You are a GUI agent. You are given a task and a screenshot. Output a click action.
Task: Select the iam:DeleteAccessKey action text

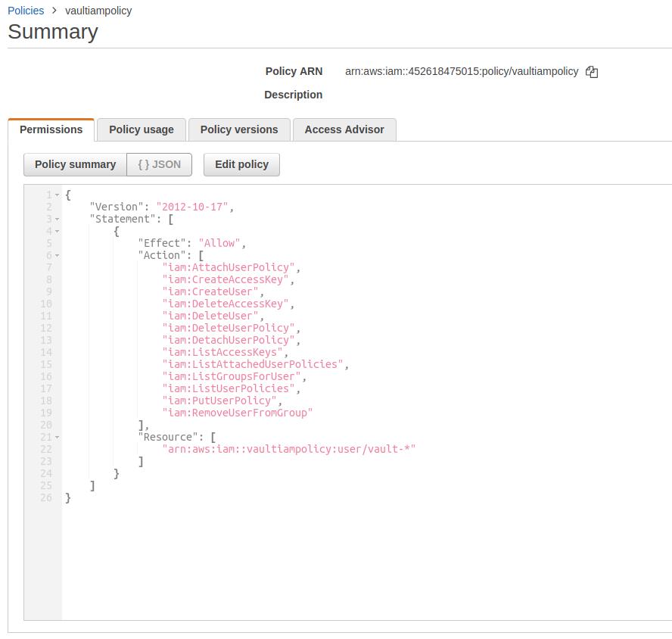tap(226, 304)
